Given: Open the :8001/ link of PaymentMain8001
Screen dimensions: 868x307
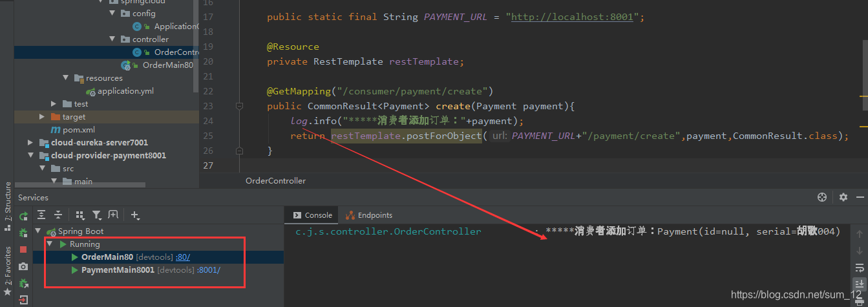Looking at the screenshot, I should [x=209, y=270].
